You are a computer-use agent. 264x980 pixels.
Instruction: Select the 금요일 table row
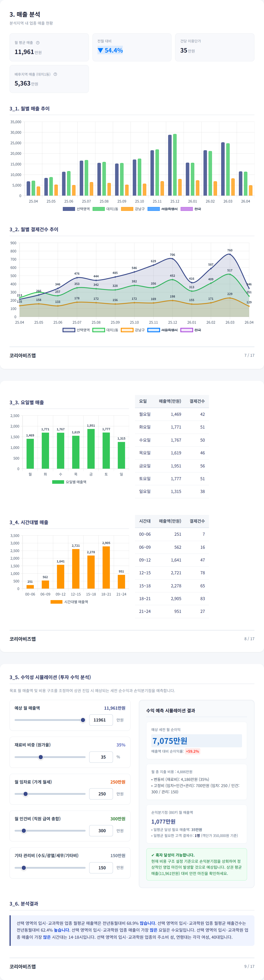pos(172,466)
